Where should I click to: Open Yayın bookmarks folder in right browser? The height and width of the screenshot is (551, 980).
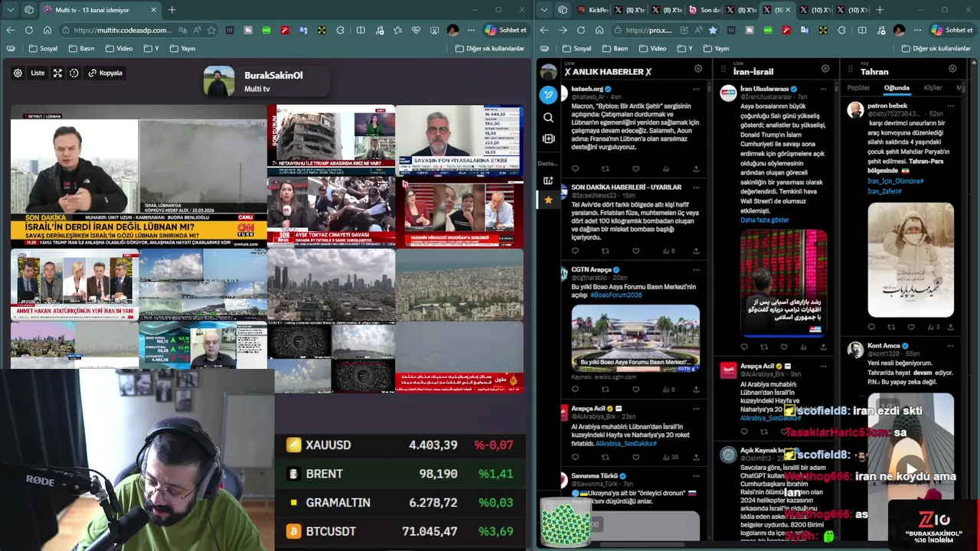(716, 48)
